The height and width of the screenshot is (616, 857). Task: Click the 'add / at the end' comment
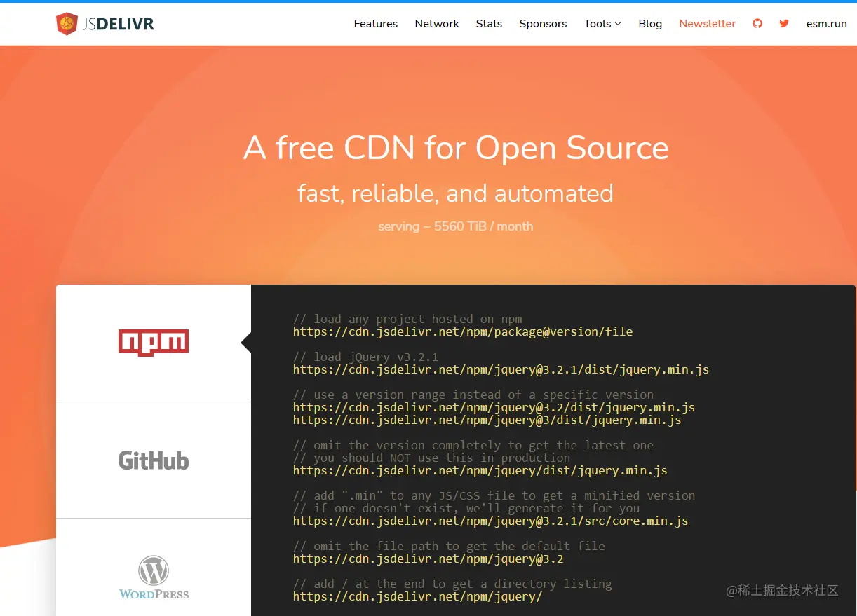452,584
